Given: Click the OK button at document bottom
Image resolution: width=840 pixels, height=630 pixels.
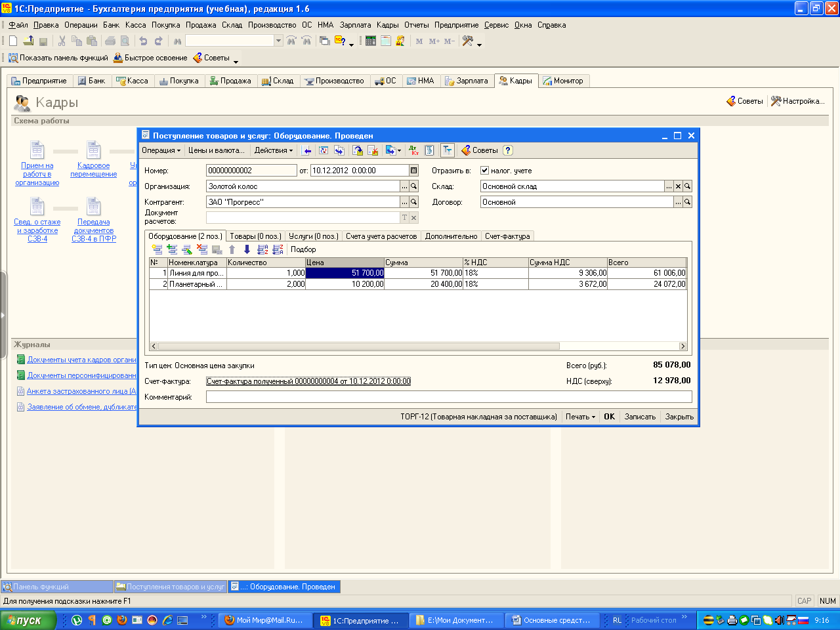Looking at the screenshot, I should click(x=609, y=417).
